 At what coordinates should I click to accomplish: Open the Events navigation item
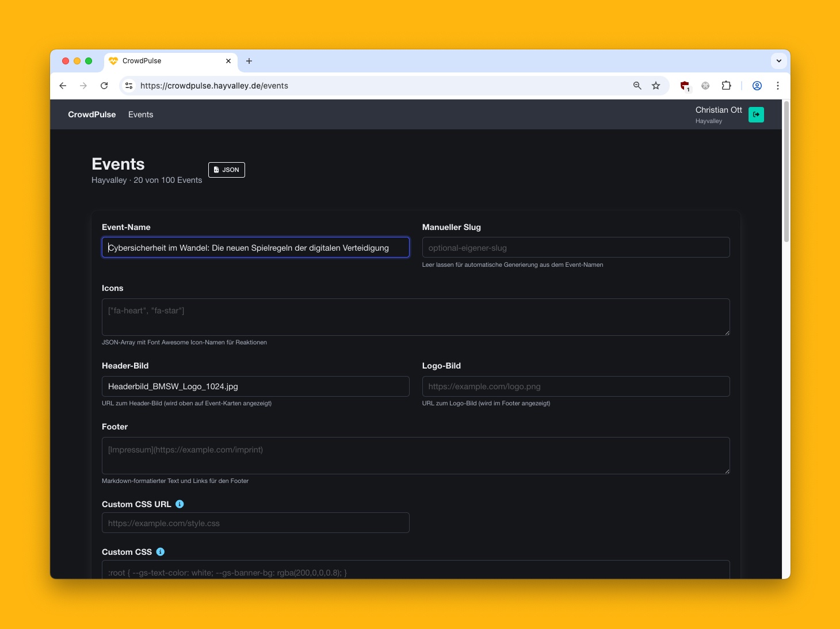(x=140, y=114)
